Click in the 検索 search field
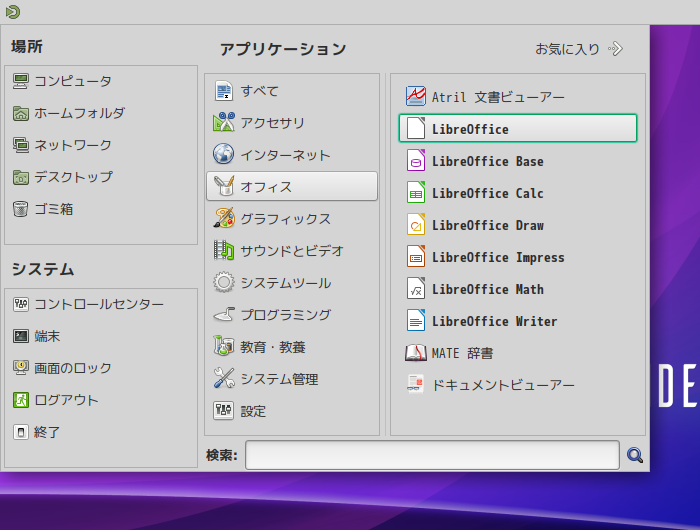The image size is (700, 530). click(x=432, y=455)
